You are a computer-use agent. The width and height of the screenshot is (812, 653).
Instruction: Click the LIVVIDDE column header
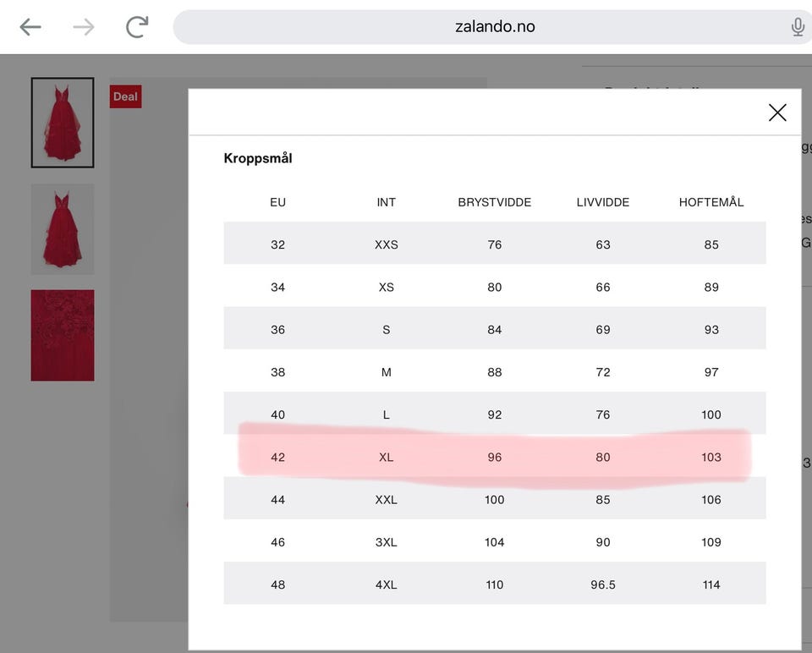pyautogui.click(x=603, y=202)
